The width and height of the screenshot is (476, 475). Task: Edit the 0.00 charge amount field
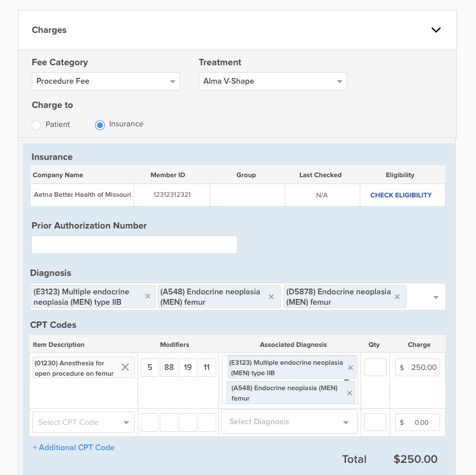[x=418, y=422]
